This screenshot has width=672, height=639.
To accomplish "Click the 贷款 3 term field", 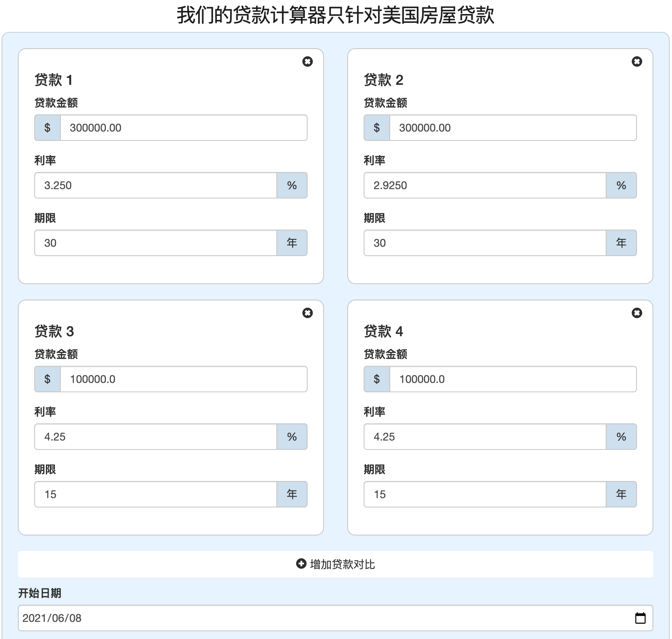I will (x=156, y=494).
